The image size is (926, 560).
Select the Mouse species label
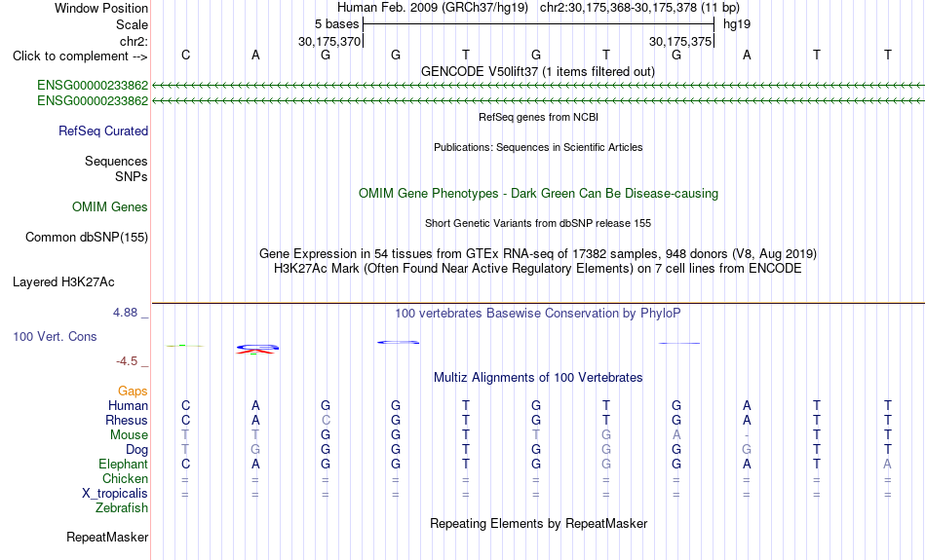[x=129, y=435]
